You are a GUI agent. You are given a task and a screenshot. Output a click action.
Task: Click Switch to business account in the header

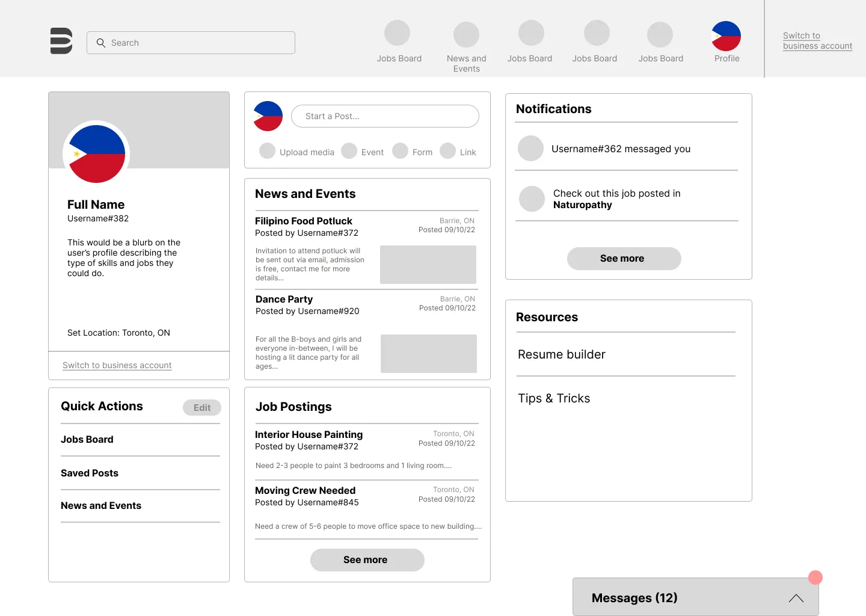pos(817,40)
